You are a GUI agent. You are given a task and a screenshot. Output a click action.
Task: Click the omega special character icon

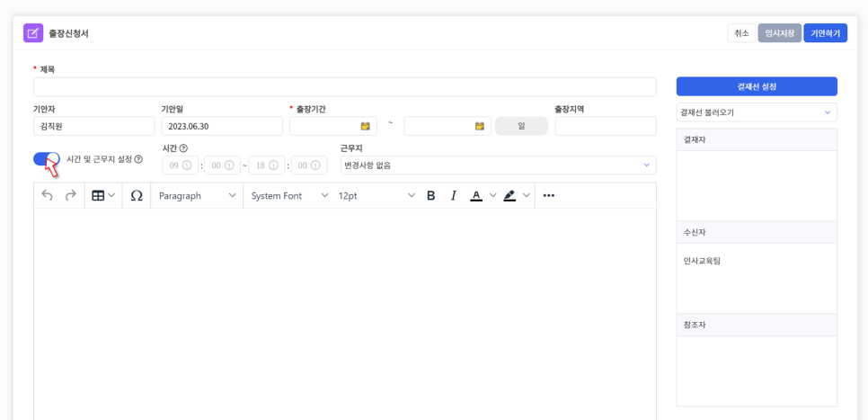pyautogui.click(x=137, y=195)
